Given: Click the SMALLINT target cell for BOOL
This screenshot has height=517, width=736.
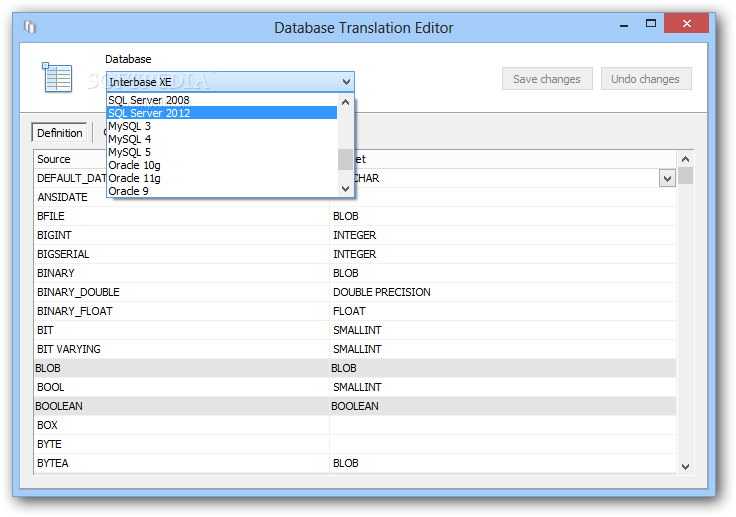Looking at the screenshot, I should (x=503, y=387).
